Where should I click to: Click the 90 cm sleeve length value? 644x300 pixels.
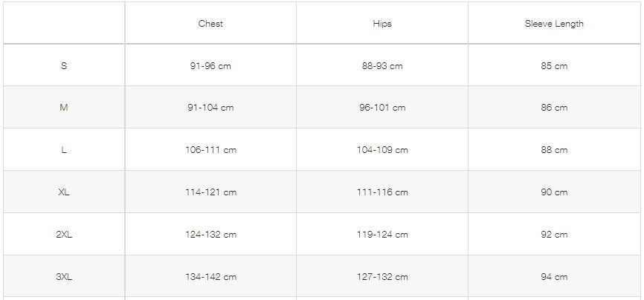pos(554,192)
